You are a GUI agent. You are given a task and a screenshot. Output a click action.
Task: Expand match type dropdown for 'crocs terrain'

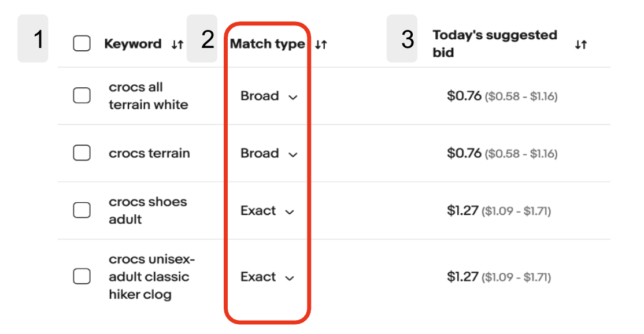[x=269, y=154]
